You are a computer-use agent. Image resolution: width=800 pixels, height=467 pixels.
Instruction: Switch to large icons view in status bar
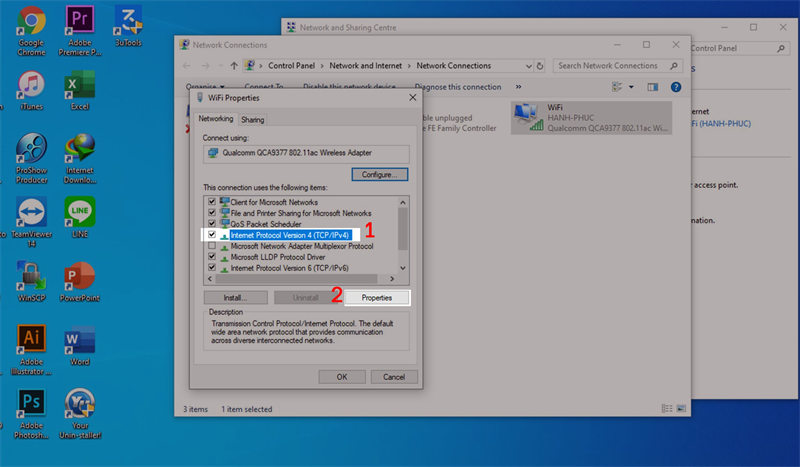point(681,409)
